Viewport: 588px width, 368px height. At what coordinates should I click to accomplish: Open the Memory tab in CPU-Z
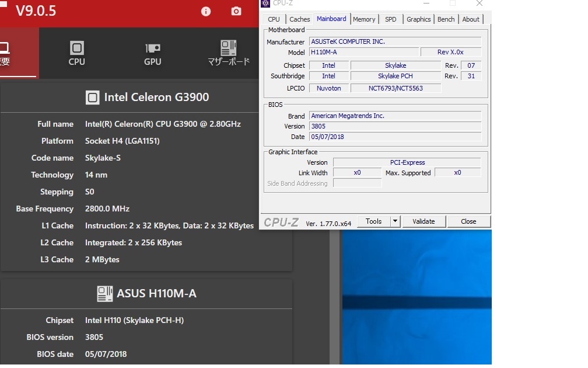coord(364,19)
